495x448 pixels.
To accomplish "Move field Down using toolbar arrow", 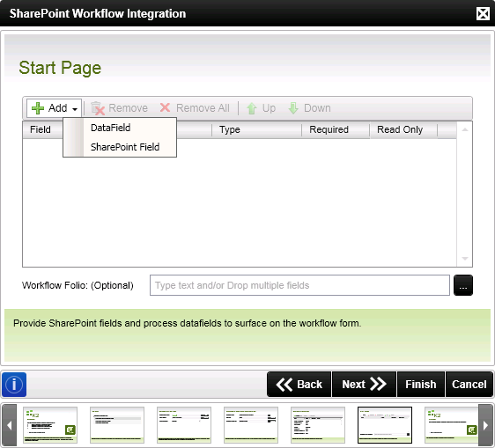I will point(309,108).
